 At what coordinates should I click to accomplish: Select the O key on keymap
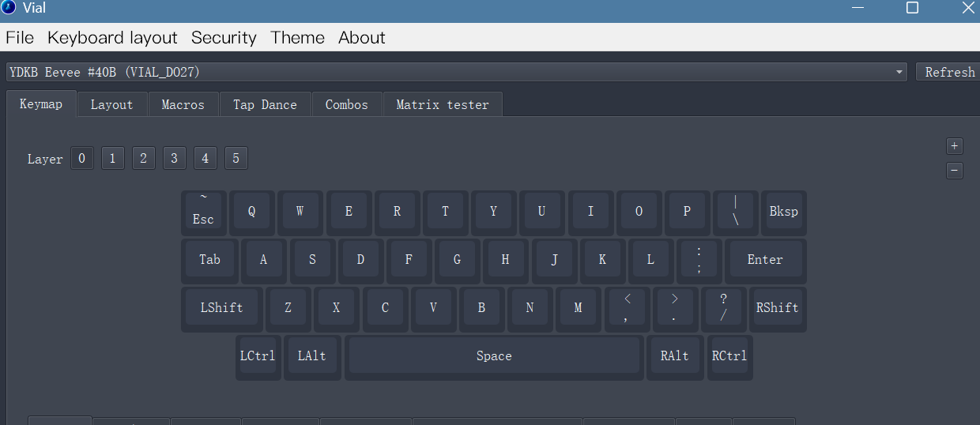click(x=639, y=212)
